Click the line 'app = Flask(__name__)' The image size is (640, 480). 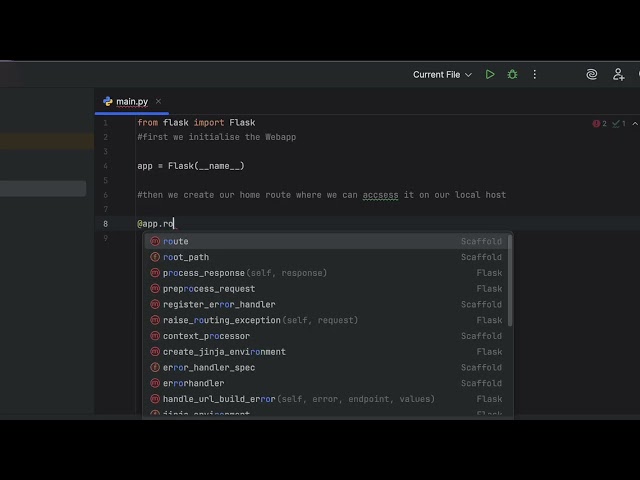[191, 166]
